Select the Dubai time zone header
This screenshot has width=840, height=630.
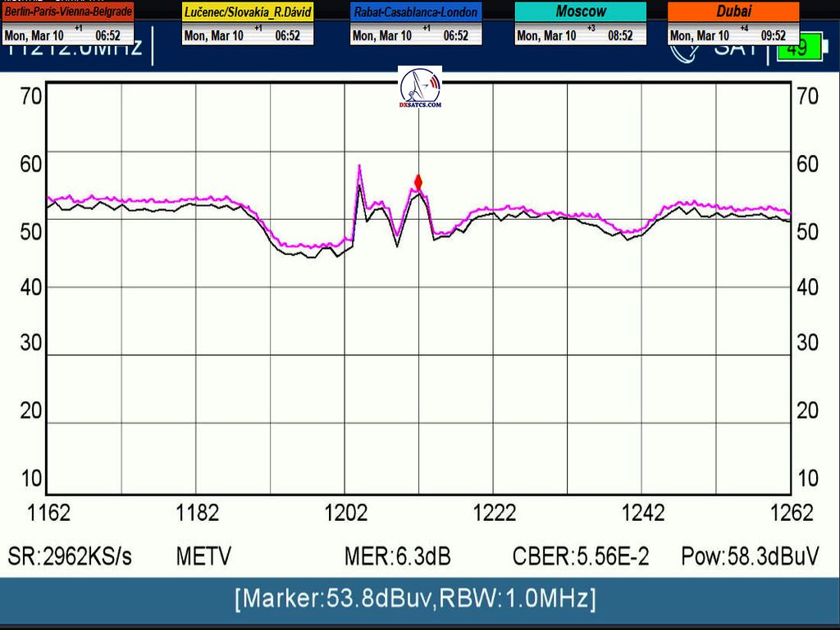tap(733, 11)
